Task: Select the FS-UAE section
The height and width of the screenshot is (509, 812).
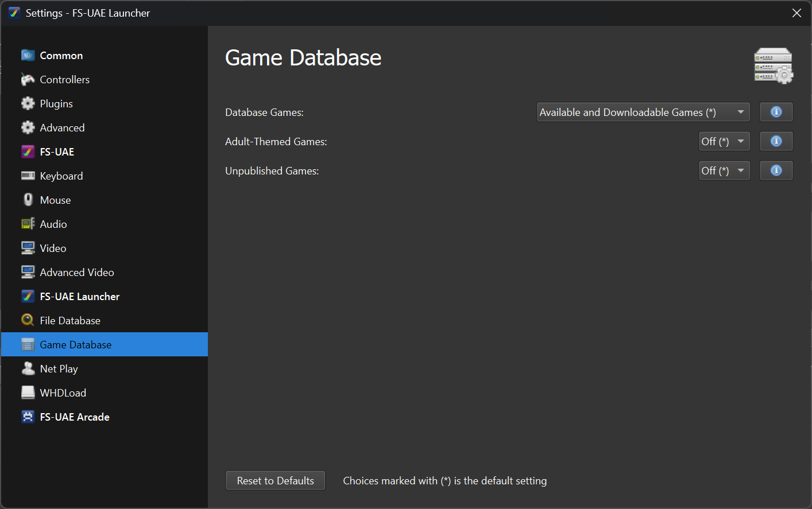Action: [x=105, y=151]
